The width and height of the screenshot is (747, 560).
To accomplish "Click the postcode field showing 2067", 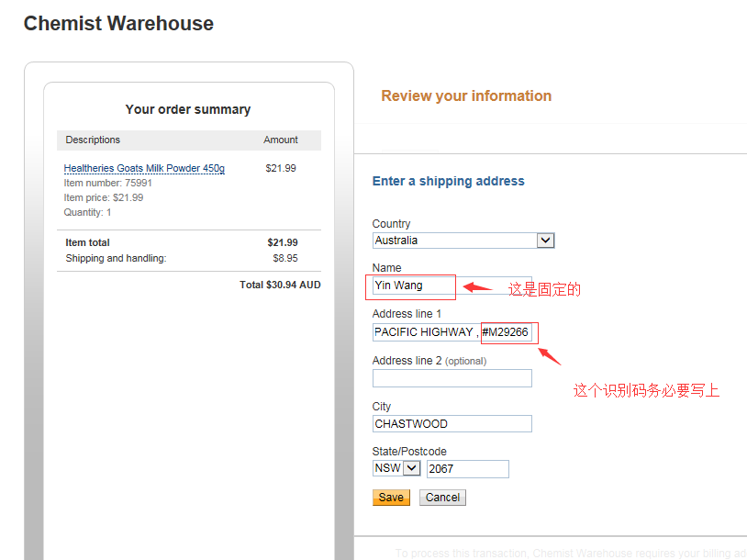I will [468, 468].
